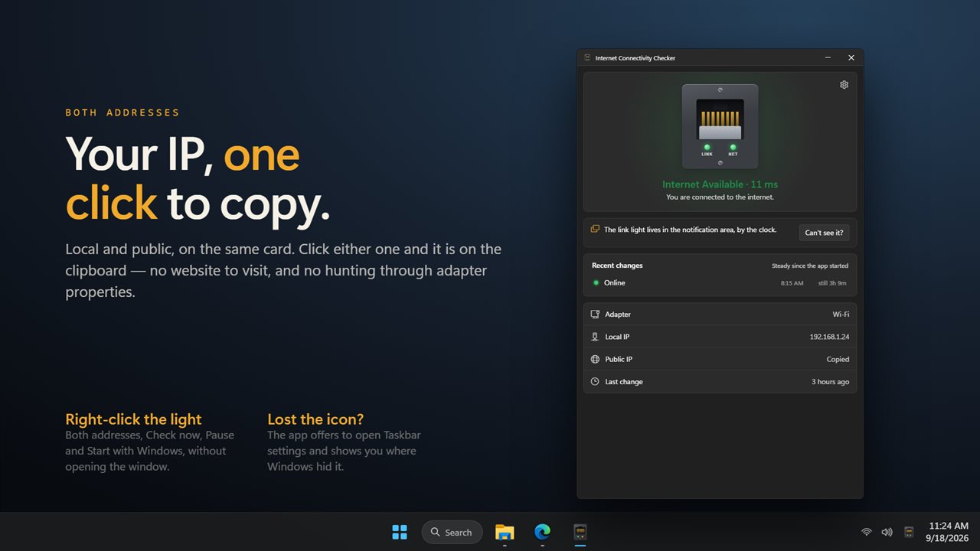Click the link light tray icon
Viewport: 980px width, 551px height.
coord(909,532)
